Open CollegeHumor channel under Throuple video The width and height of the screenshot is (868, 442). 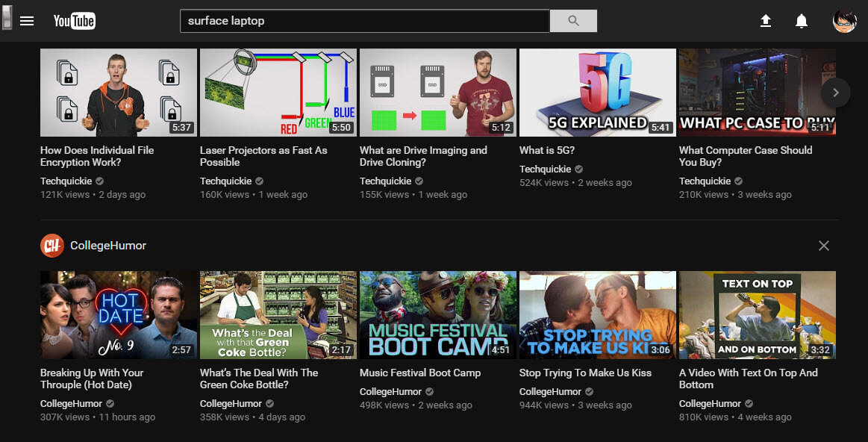pyautogui.click(x=72, y=404)
